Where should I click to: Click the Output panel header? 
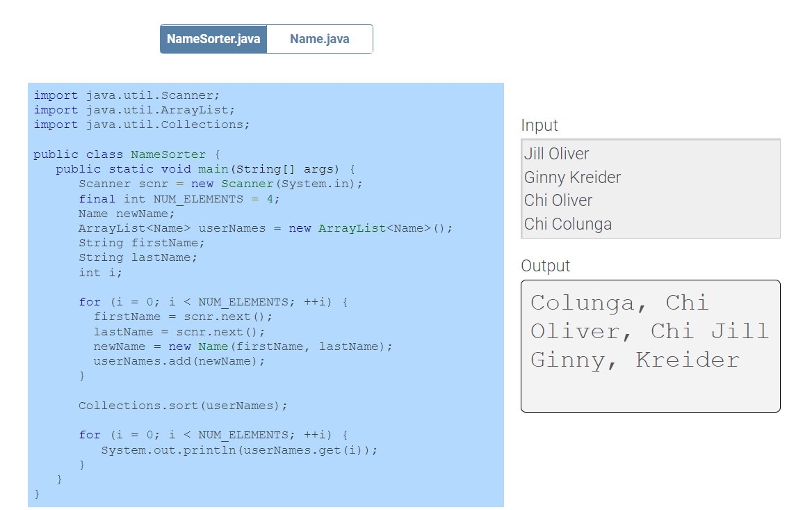click(545, 265)
